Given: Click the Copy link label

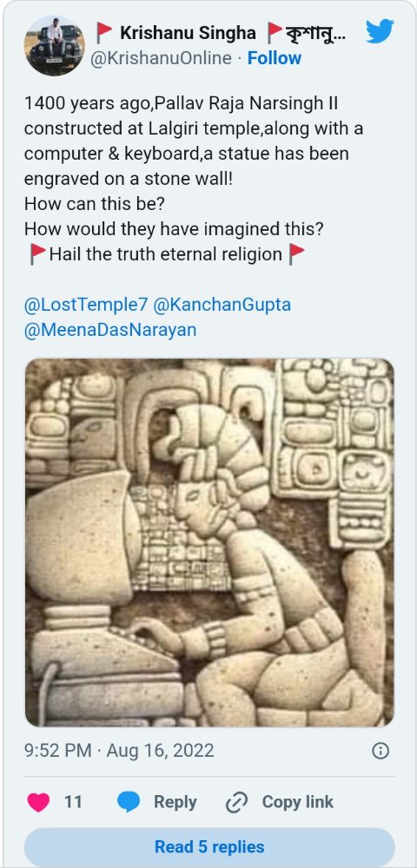Looking at the screenshot, I should point(297,802).
